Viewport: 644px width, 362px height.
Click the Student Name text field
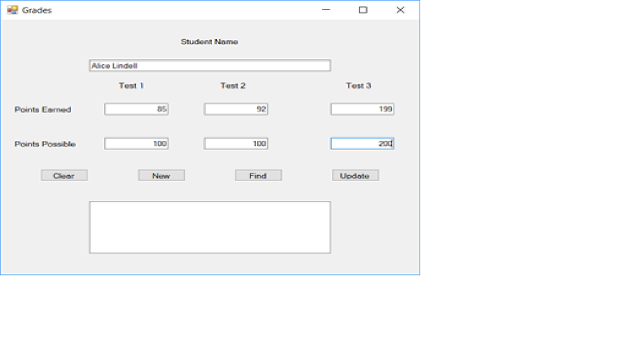pos(209,65)
